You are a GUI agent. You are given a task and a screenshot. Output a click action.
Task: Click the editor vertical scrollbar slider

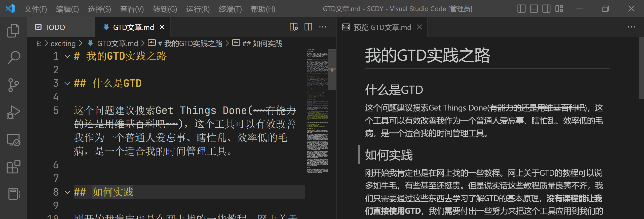pyautogui.click(x=332, y=70)
